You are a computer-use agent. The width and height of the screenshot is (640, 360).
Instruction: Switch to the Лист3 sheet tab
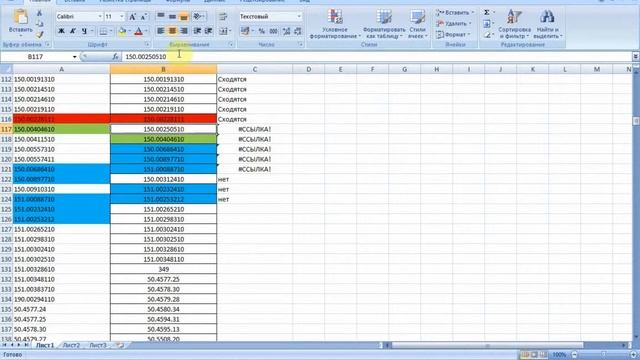(x=98, y=345)
